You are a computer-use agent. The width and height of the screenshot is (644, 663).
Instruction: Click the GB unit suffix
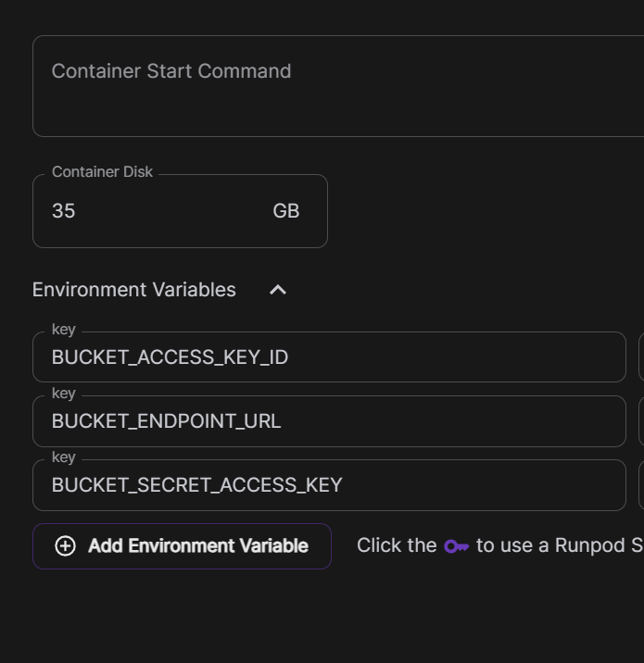coord(285,211)
